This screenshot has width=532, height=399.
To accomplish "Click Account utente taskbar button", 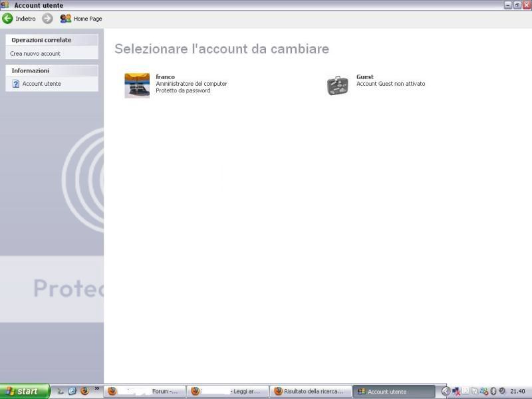I will pyautogui.click(x=394, y=392).
